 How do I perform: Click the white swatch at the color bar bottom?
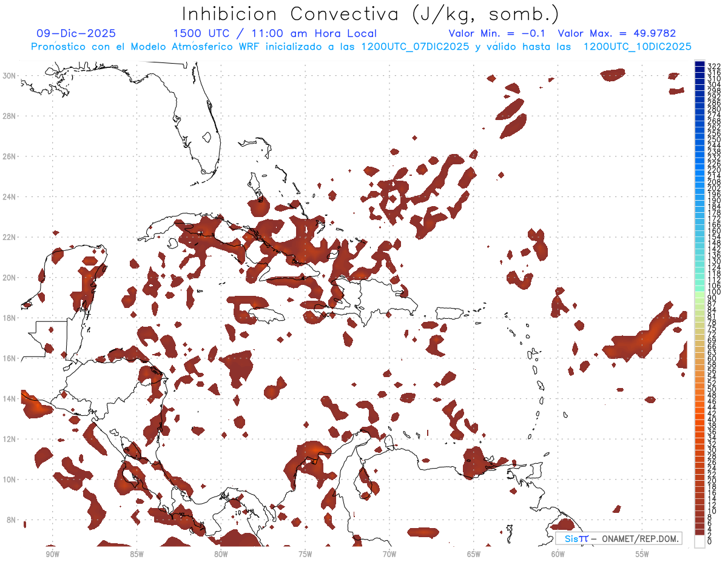699,541
